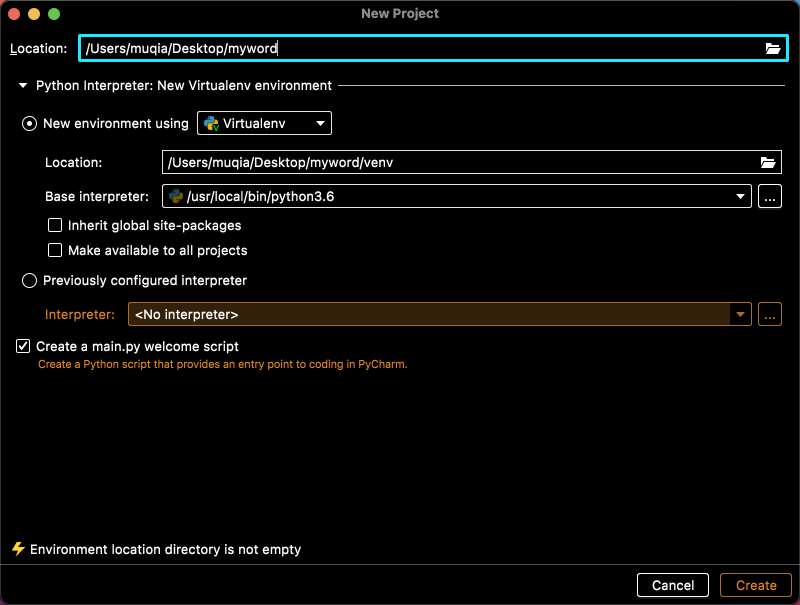Image resolution: width=800 pixels, height=605 pixels.
Task: Click 'Python Interpreter: New Virtualenv environment' header text
Action: (x=184, y=86)
